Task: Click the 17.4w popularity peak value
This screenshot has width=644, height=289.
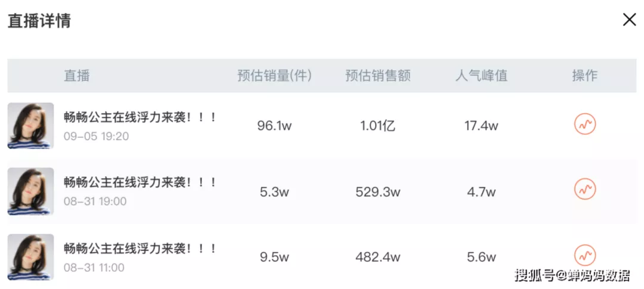Action: pyautogui.click(x=481, y=126)
